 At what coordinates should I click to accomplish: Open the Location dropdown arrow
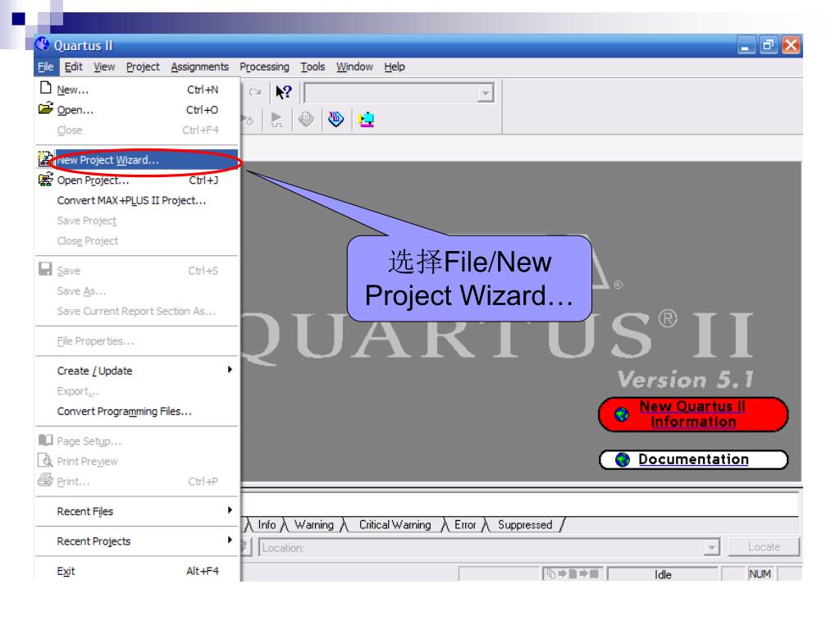click(711, 547)
